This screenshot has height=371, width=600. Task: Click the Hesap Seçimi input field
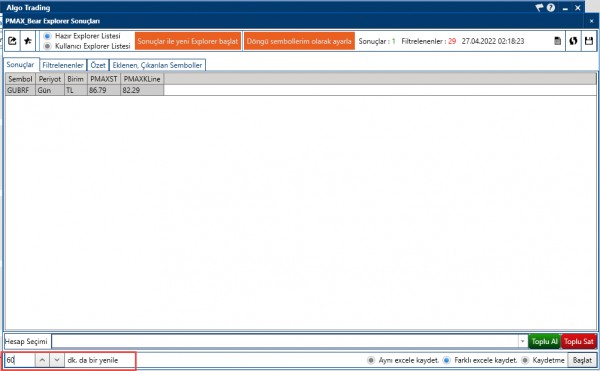tap(285, 341)
